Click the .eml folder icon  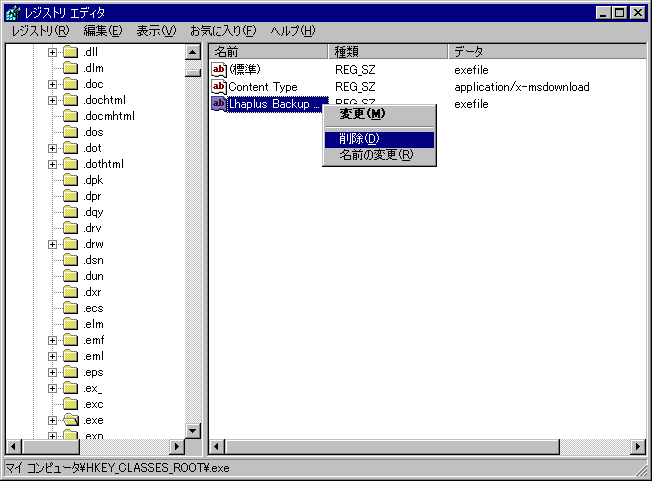[x=71, y=356]
